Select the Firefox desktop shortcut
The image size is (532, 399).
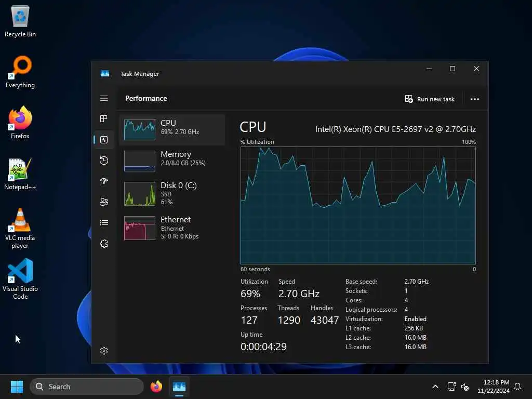coord(20,123)
